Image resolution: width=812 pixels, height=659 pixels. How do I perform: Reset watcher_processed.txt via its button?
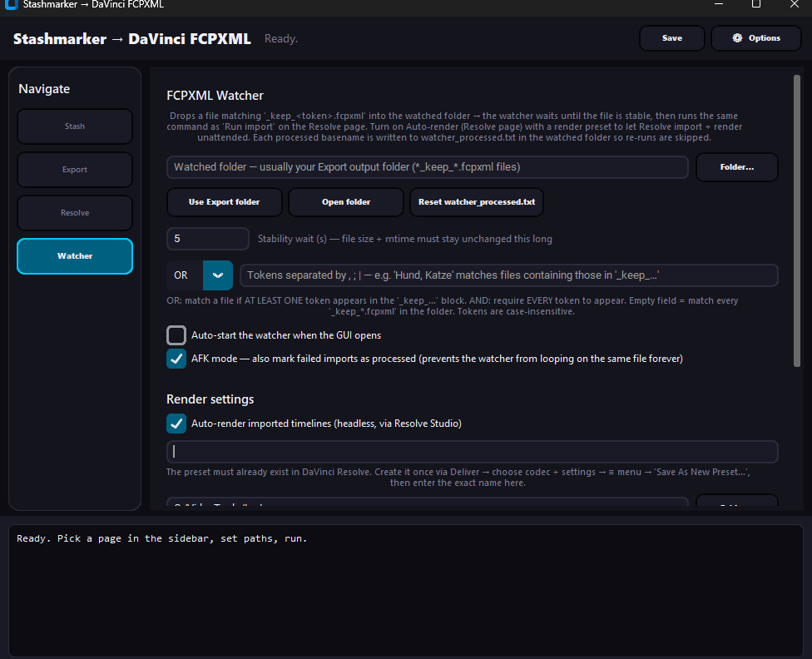pos(477,202)
